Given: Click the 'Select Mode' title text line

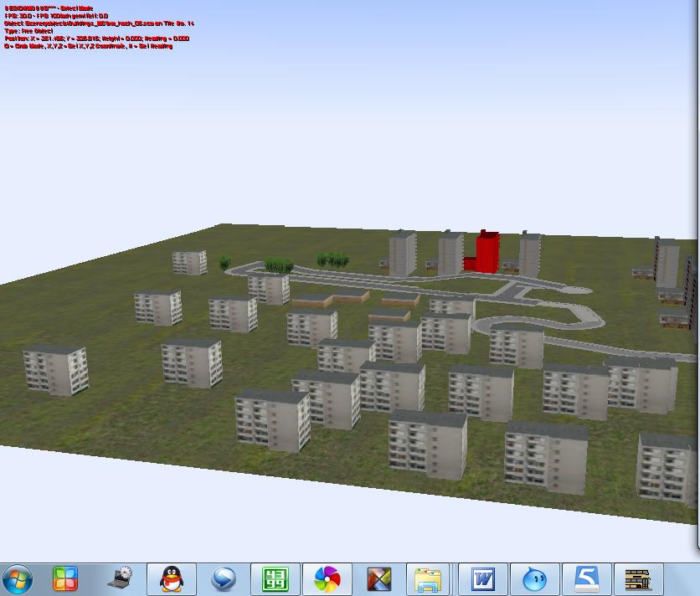Looking at the screenshot, I should (x=49, y=8).
